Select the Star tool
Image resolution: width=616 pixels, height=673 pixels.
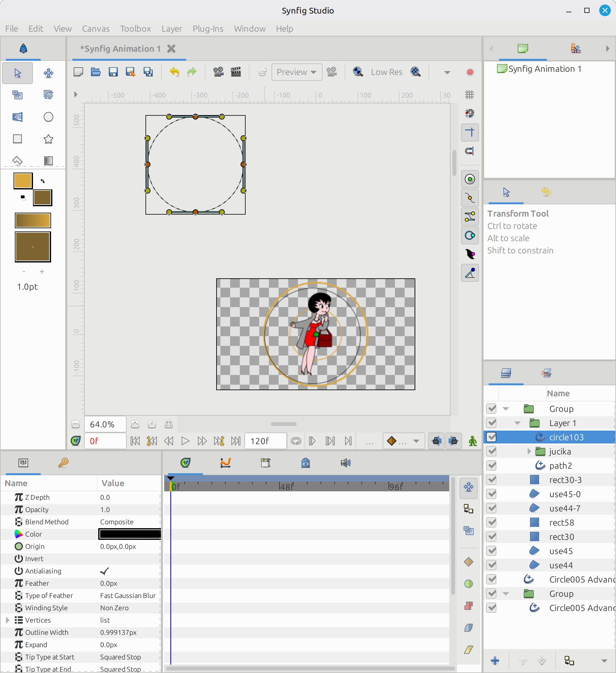coord(48,139)
